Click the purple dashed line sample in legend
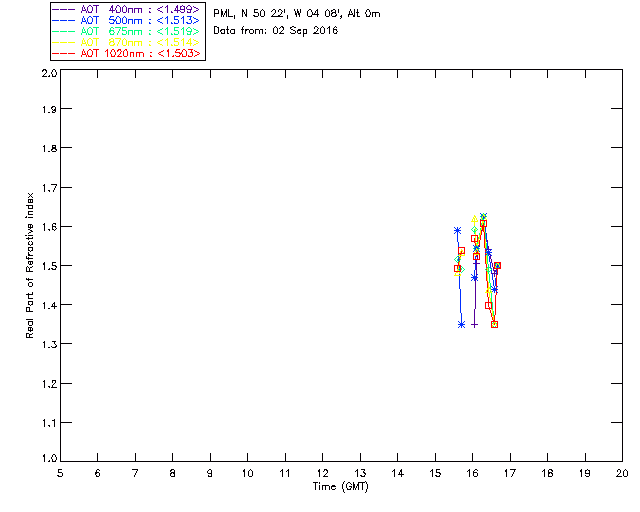This screenshot has height=512, width=640. point(64,9)
